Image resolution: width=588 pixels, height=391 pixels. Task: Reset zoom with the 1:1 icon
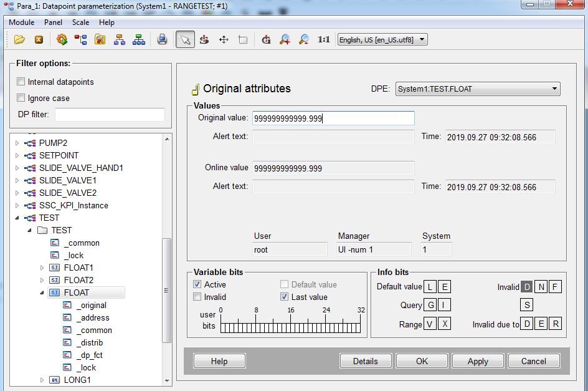pyautogui.click(x=323, y=39)
